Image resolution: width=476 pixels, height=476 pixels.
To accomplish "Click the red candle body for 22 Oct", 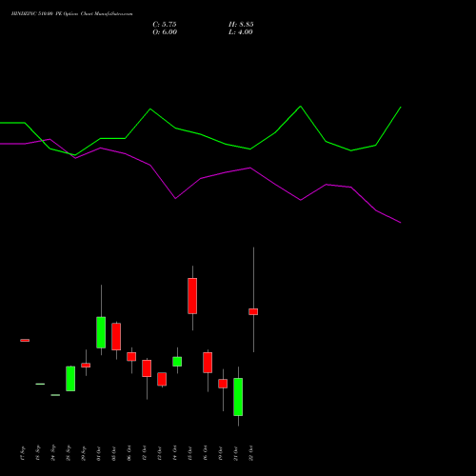I will (x=253, y=311).
